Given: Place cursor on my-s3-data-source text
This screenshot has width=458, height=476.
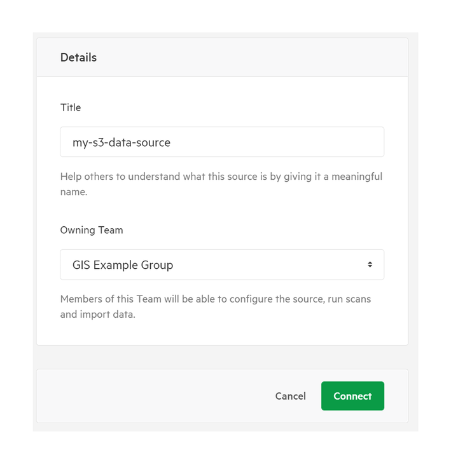Looking at the screenshot, I should click(x=121, y=142).
